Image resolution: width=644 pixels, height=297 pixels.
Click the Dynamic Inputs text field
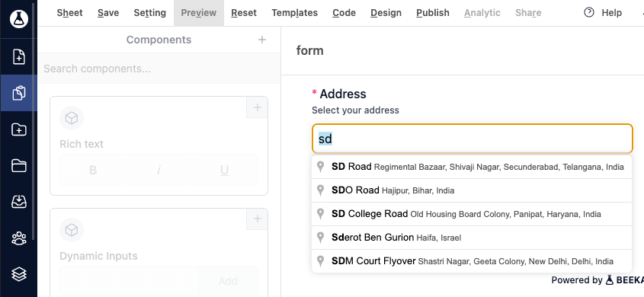click(x=130, y=281)
